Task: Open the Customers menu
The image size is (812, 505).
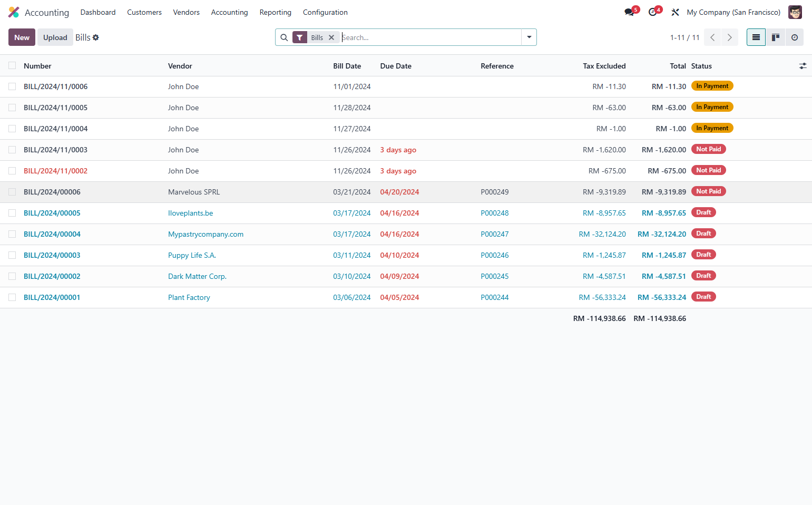Action: pos(144,12)
